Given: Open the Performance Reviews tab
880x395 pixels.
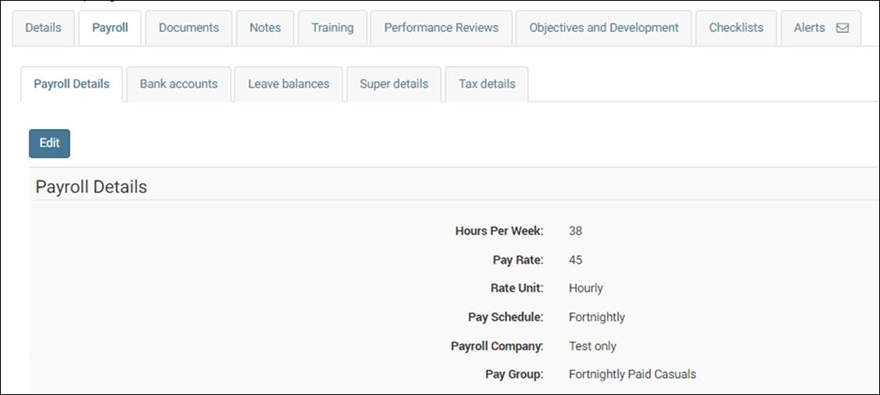Looking at the screenshot, I should [441, 28].
